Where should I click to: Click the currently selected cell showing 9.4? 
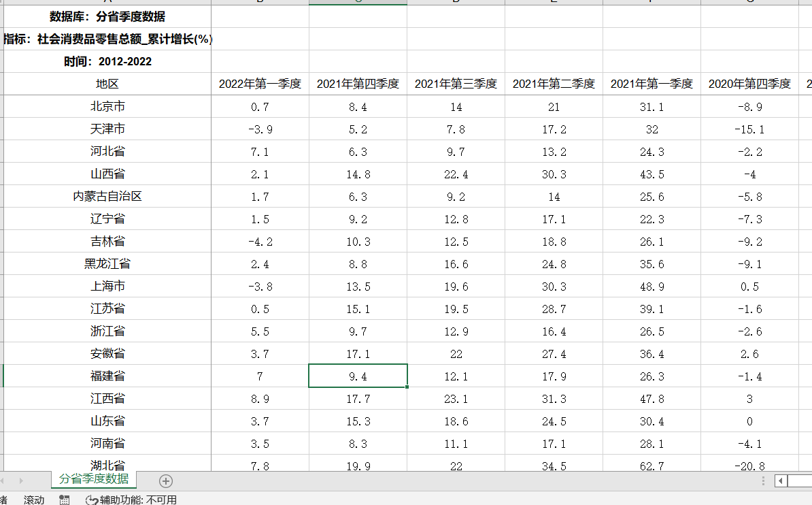(358, 375)
